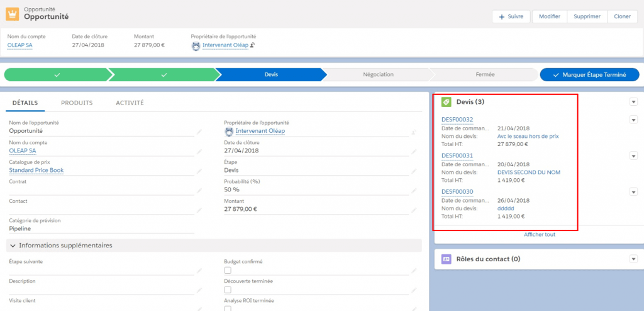Click Afficher tout under the Devis list
Viewport: 644px width, 311px height.
tap(539, 235)
